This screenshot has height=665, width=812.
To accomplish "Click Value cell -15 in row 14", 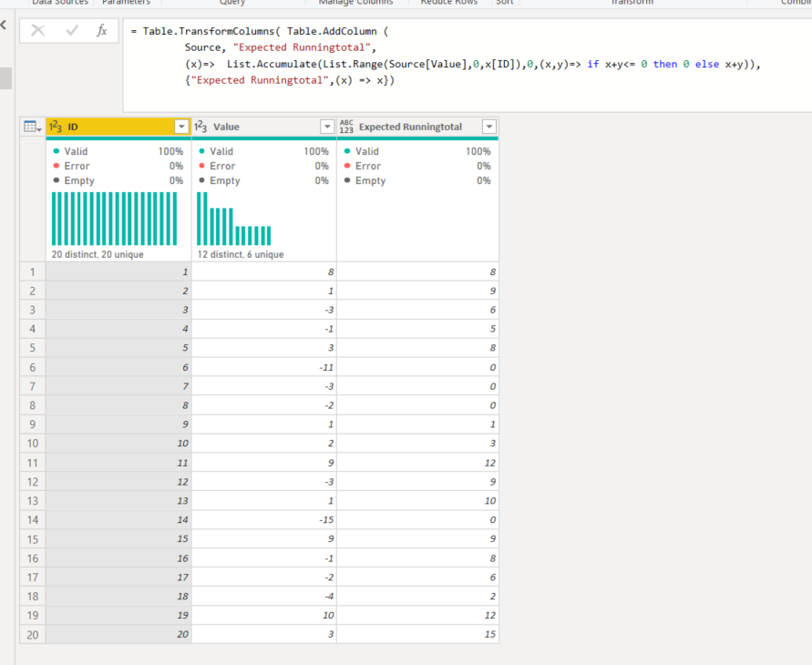I will [264, 519].
